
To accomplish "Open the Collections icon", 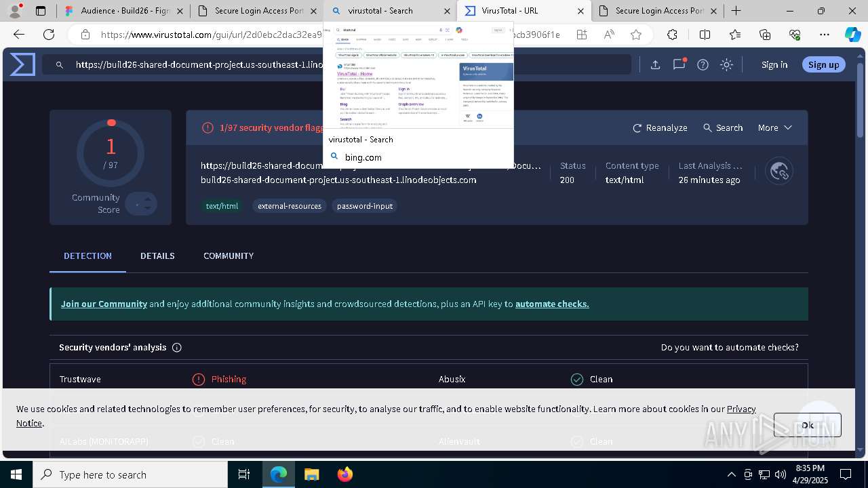I will coord(765,35).
